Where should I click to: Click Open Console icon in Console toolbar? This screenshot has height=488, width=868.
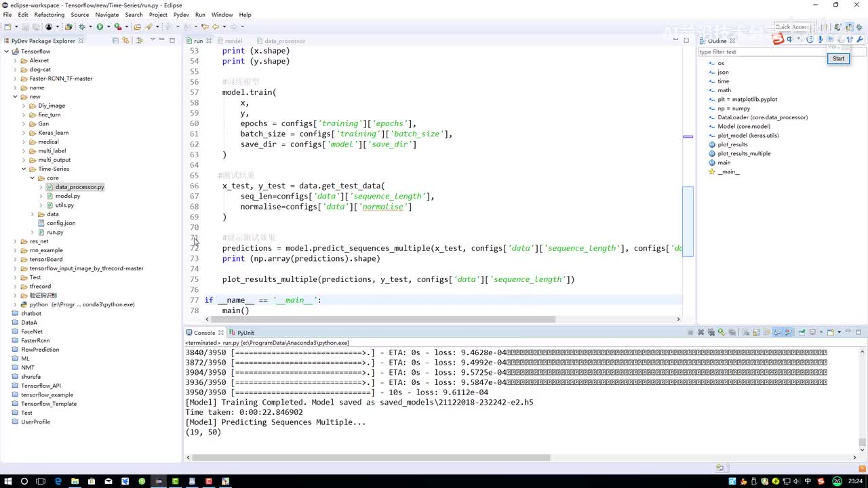click(x=830, y=333)
